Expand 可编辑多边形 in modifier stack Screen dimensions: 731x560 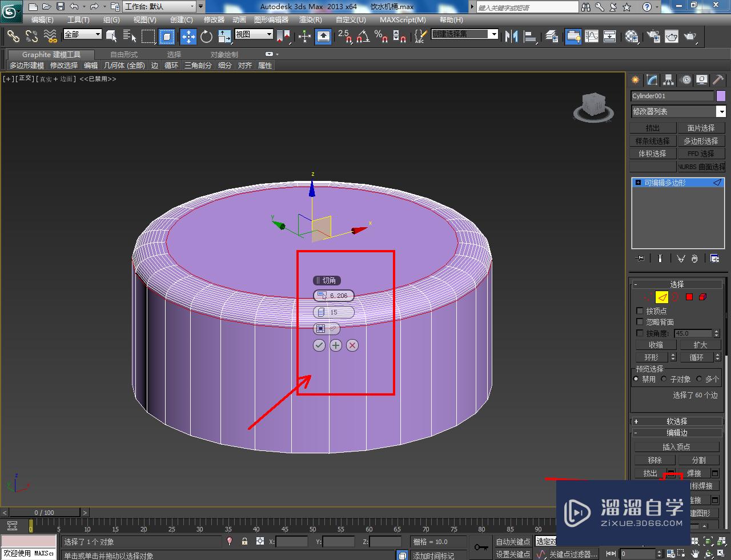pos(638,183)
